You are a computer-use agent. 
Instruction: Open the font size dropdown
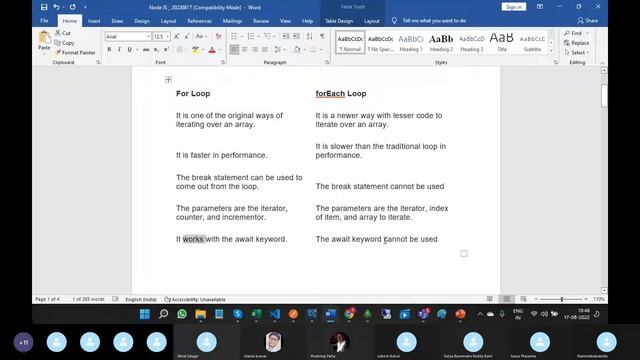tap(167, 36)
